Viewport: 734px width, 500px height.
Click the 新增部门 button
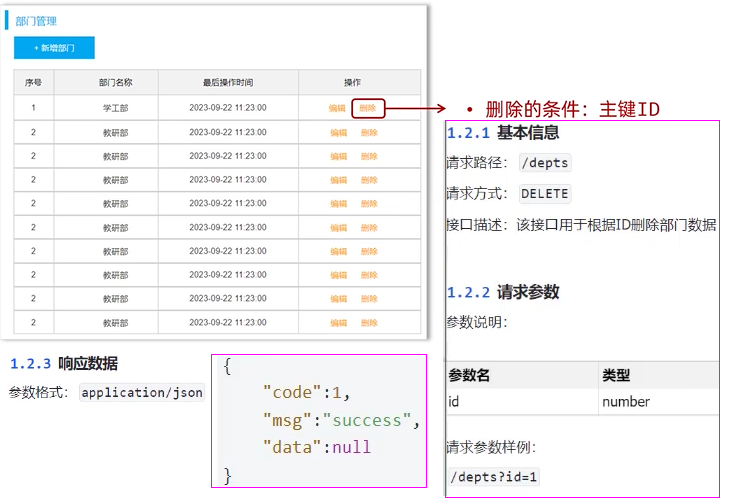tap(54, 47)
